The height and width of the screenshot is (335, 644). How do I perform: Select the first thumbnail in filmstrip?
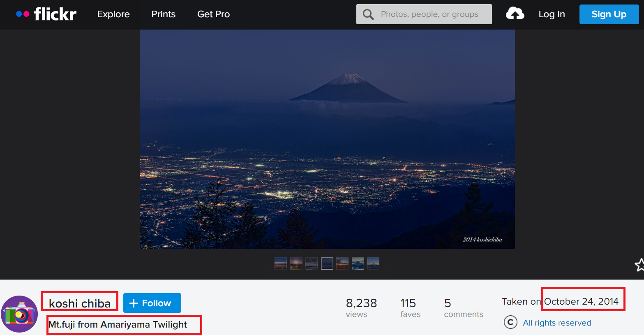[x=281, y=264]
